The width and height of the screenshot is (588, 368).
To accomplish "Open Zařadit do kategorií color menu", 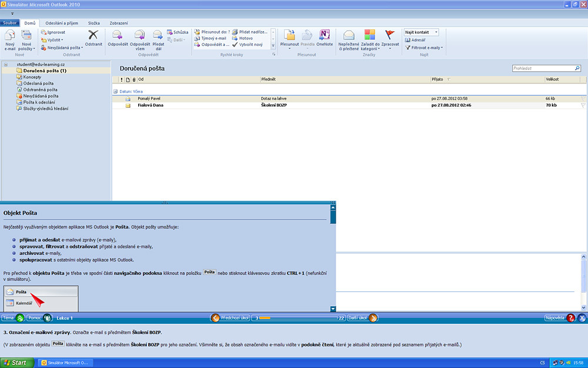I will click(370, 40).
